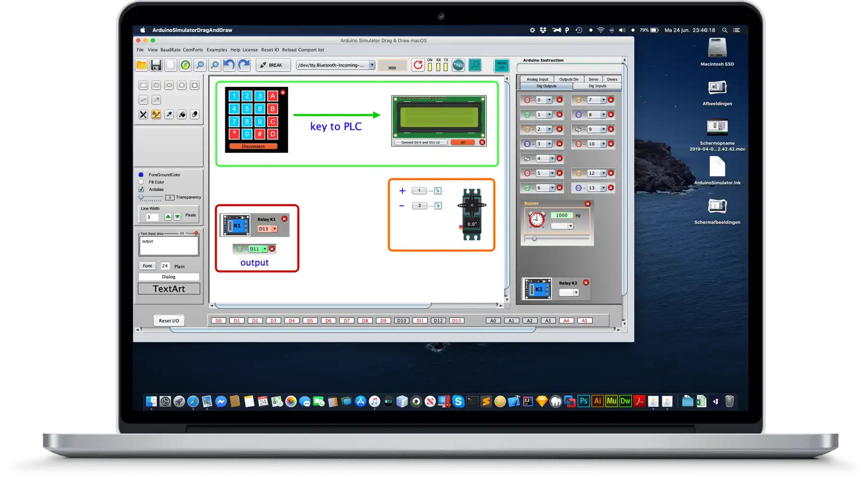The width and height of the screenshot is (868, 477).
Task: Open the Font button
Action: [147, 266]
